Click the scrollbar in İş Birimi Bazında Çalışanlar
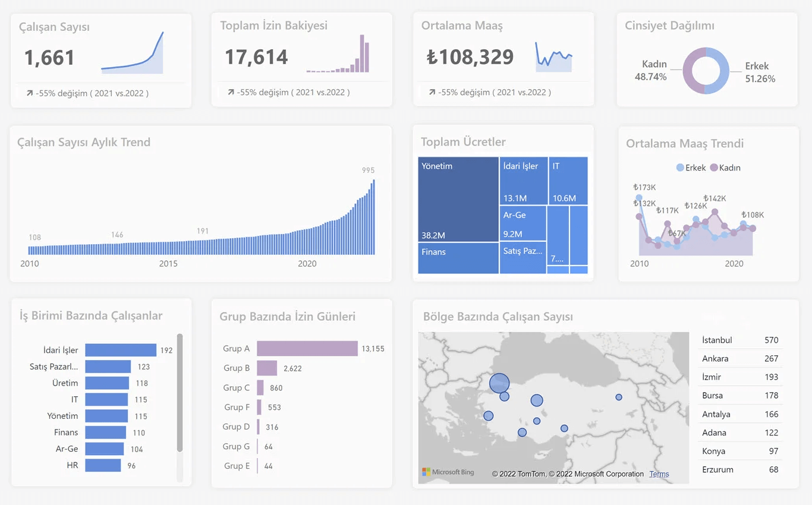Viewport: 812px width, 505px height. (180, 392)
